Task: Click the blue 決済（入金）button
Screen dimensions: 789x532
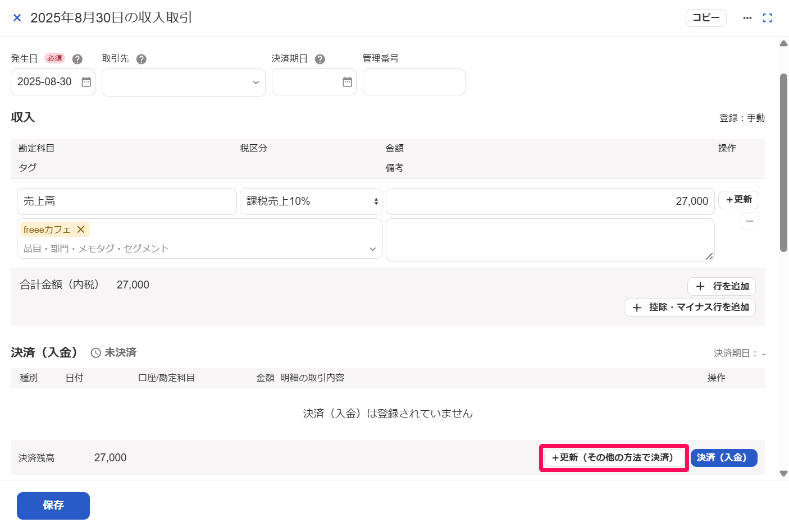Action: (724, 458)
